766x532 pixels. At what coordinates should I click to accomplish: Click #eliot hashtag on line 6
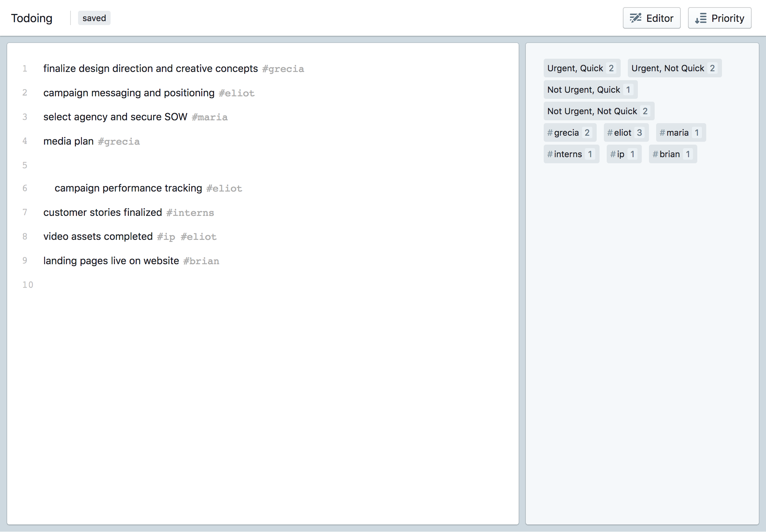pyautogui.click(x=224, y=188)
